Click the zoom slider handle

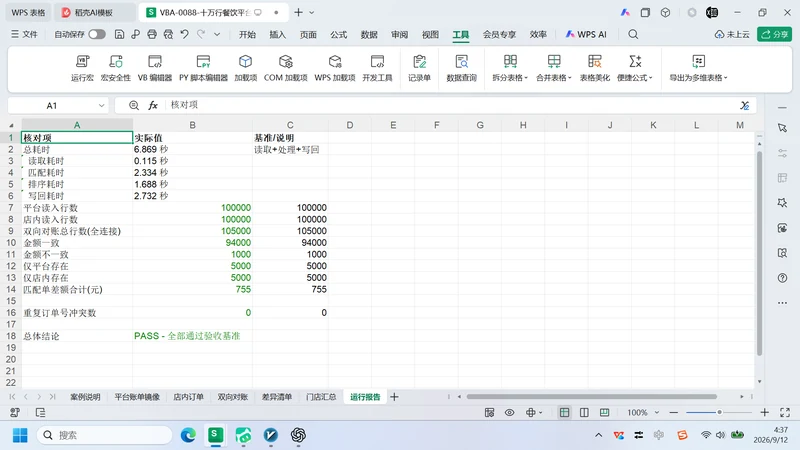[x=719, y=412]
